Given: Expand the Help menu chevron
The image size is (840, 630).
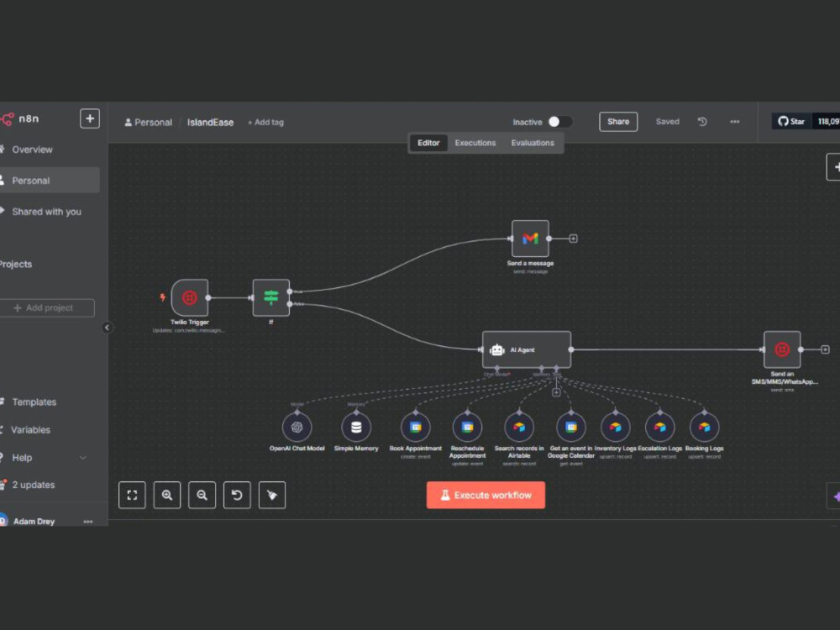Looking at the screenshot, I should (x=83, y=458).
